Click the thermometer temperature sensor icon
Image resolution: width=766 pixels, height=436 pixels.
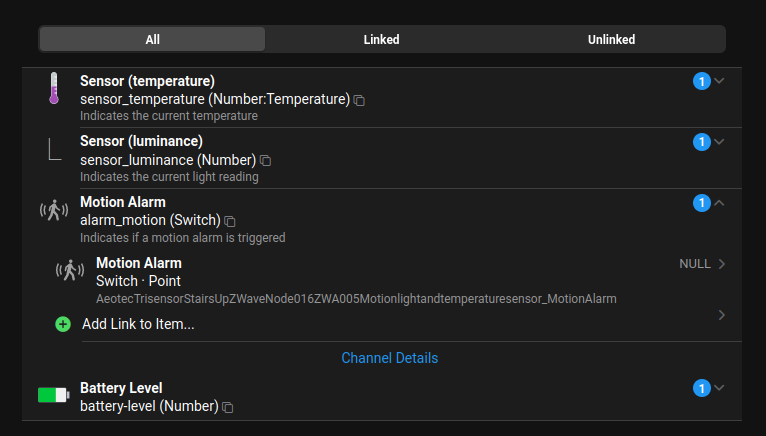pos(54,89)
